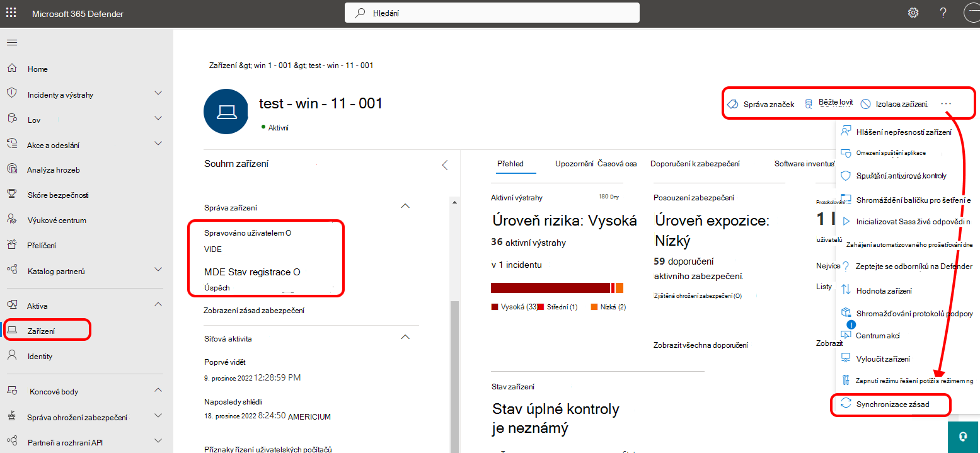Click the shield icon for Spuštění antivirové kontroly
The height and width of the screenshot is (453, 980).
[x=846, y=176]
